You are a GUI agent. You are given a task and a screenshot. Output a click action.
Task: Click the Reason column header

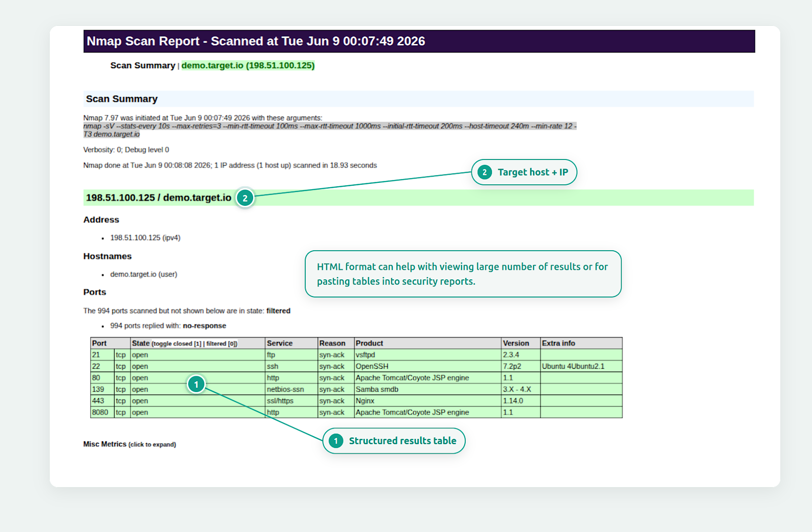point(336,343)
